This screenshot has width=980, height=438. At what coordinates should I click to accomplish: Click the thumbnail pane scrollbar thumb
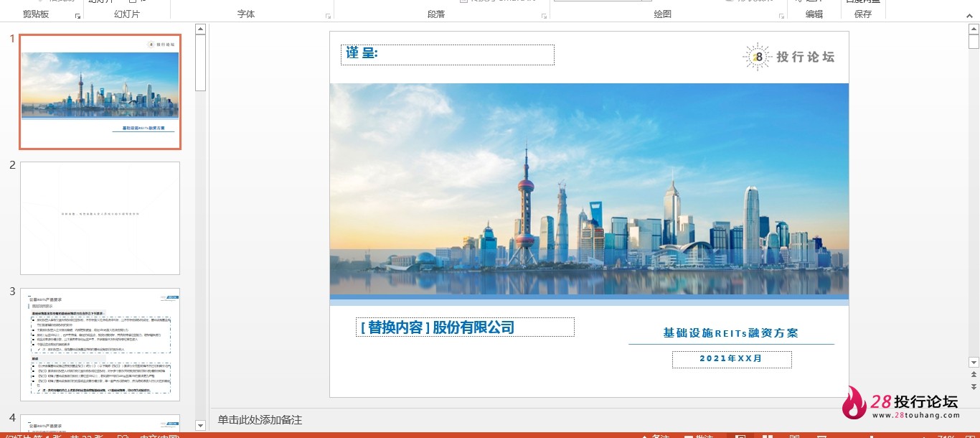[200, 63]
